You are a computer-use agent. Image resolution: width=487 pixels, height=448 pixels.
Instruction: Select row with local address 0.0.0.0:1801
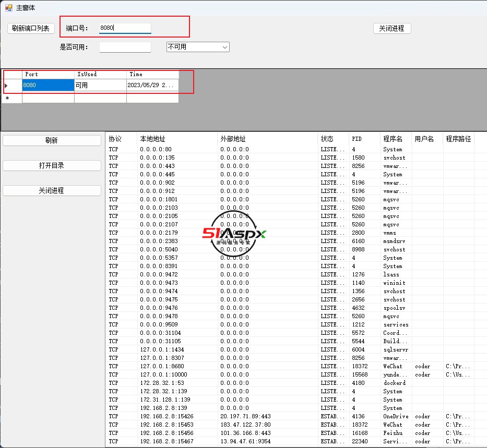click(x=290, y=199)
